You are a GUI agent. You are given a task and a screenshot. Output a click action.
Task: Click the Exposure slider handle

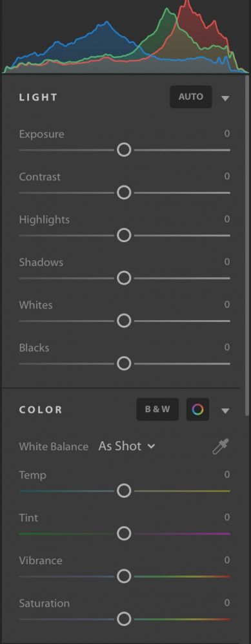point(124,150)
